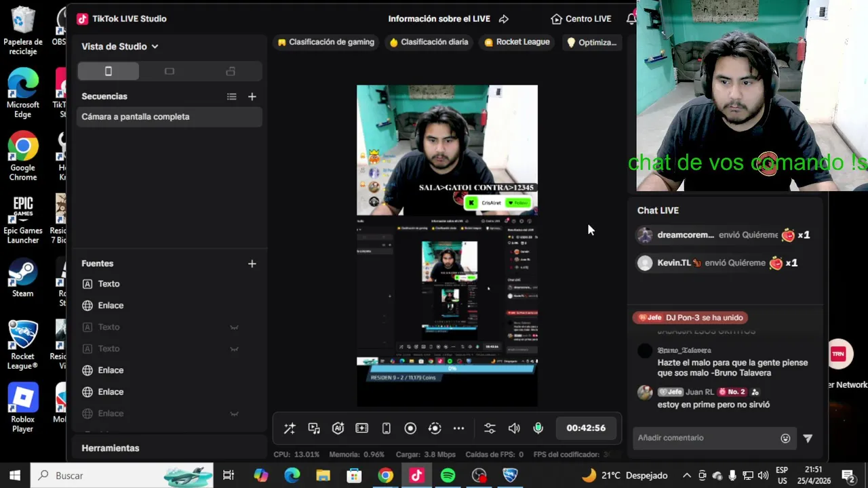Click the share arrow next to Información

point(504,19)
